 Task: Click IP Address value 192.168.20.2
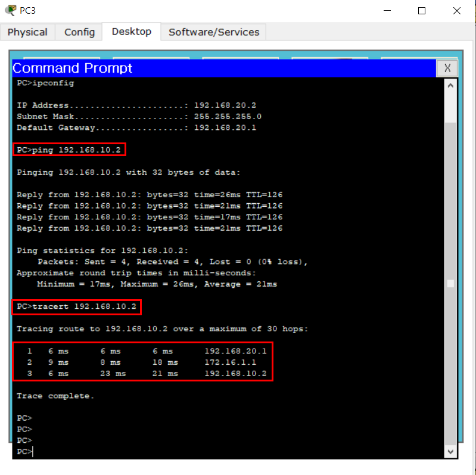(225, 105)
